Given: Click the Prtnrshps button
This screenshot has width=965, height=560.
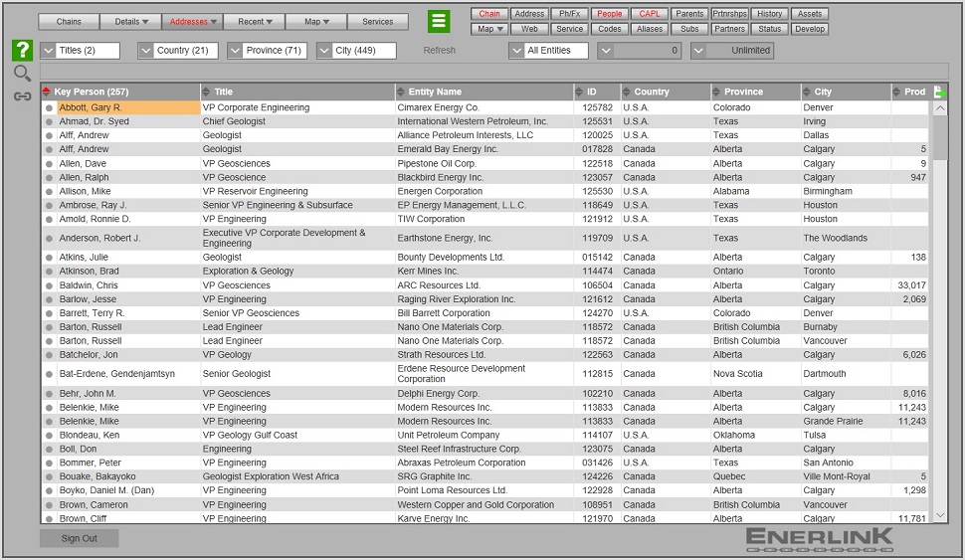Looking at the screenshot, I should point(729,14).
